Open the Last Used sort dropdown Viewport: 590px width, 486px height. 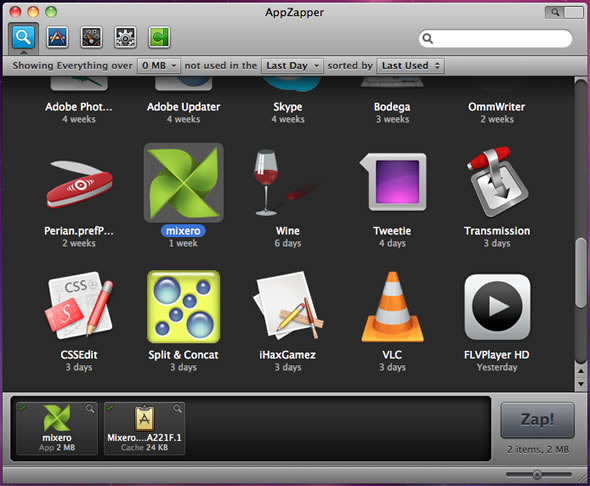click(411, 65)
